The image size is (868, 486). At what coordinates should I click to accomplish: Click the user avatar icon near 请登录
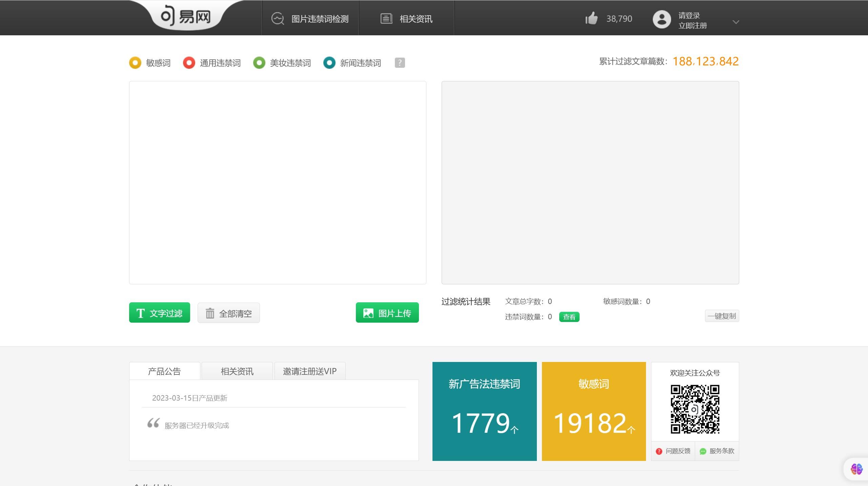pyautogui.click(x=662, y=19)
